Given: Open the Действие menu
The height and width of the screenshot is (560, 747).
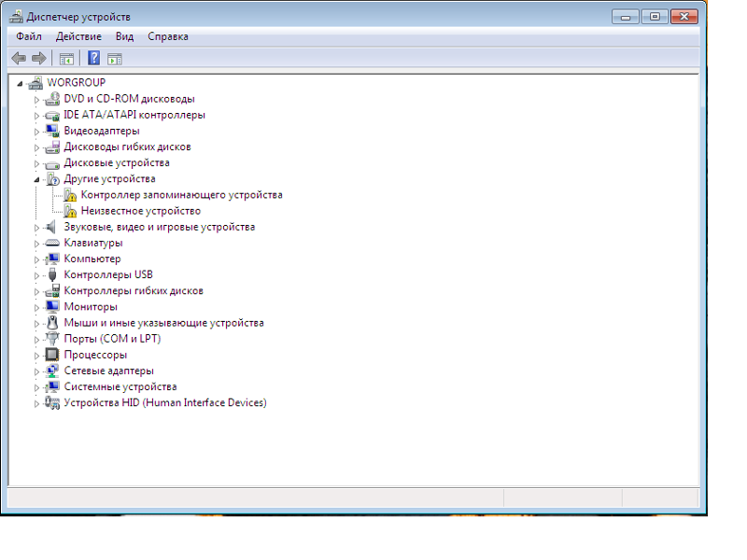Looking at the screenshot, I should click(x=78, y=36).
